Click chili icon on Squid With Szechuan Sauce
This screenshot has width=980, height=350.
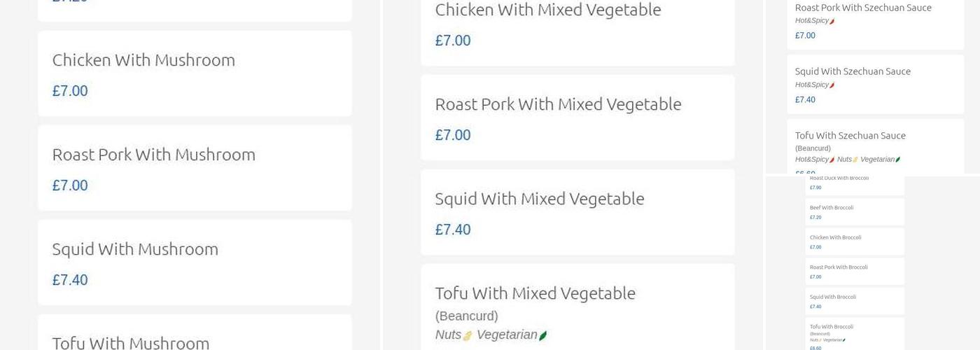(832, 85)
